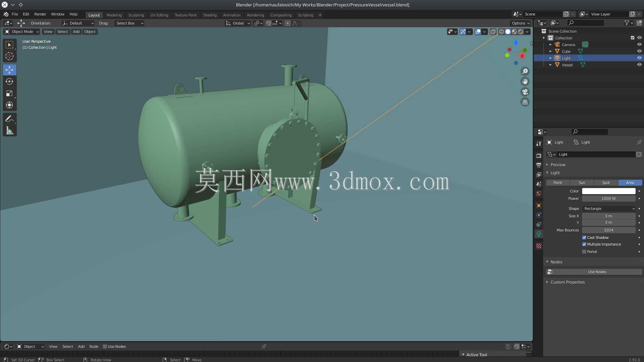
Task: Select the Select Box tool
Action: (9, 45)
